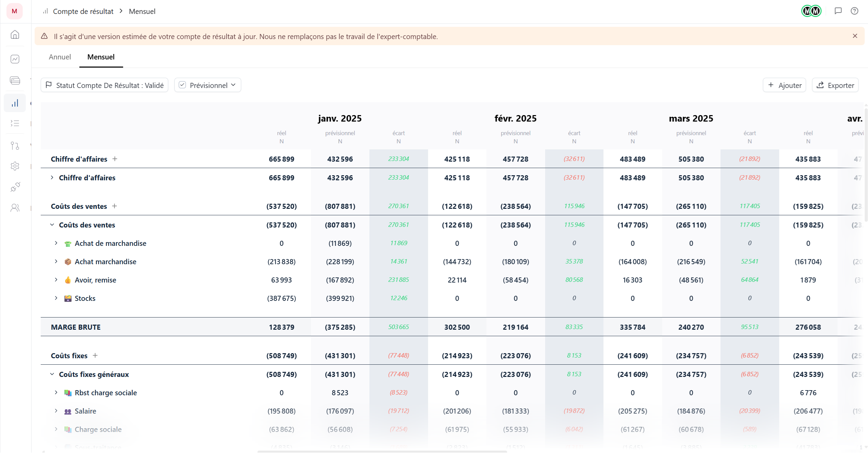This screenshot has height=454, width=868.
Task: Expand the Stocks row
Action: (x=56, y=298)
